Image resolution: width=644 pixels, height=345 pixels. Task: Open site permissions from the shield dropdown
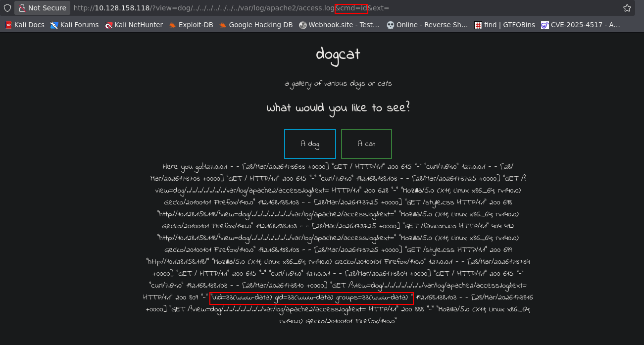click(x=7, y=7)
